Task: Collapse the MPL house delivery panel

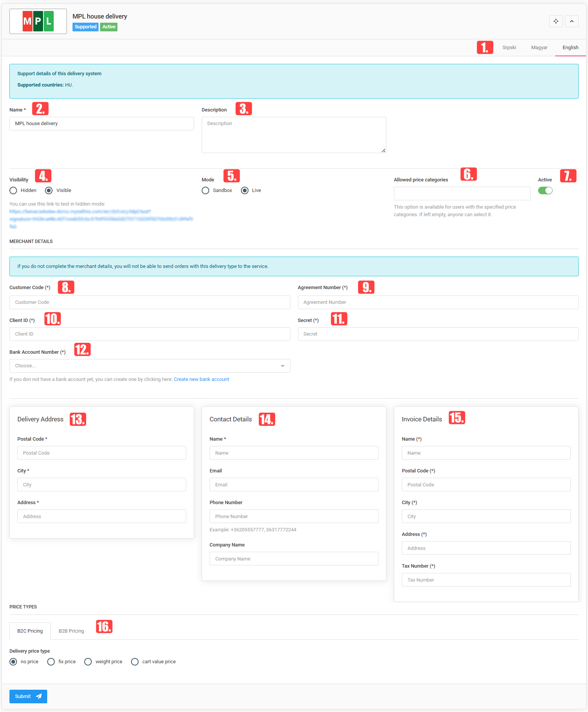Action: [x=571, y=21]
